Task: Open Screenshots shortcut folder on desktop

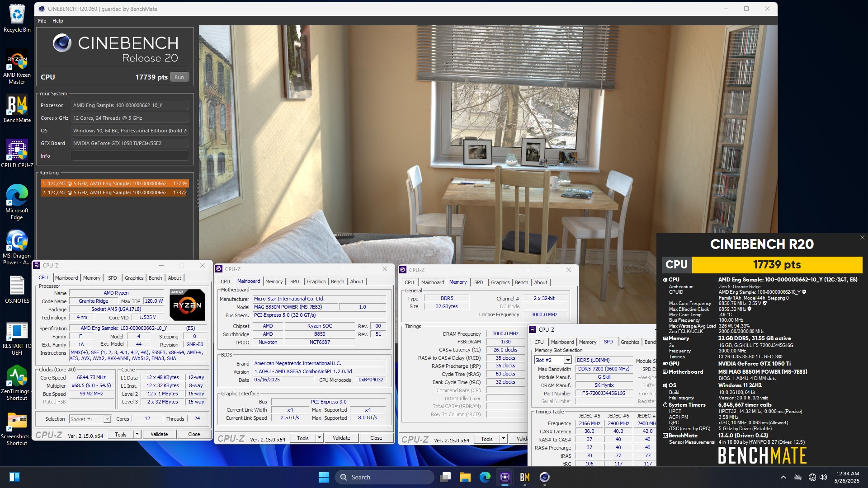Action: tap(17, 428)
